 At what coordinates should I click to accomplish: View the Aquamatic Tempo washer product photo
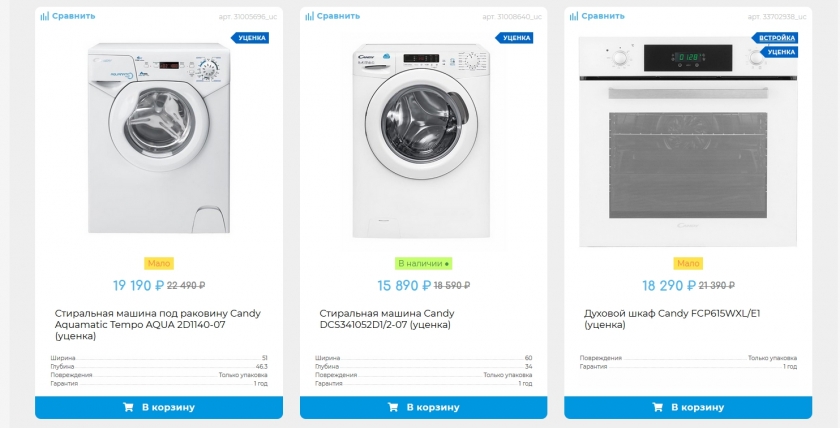point(159,138)
